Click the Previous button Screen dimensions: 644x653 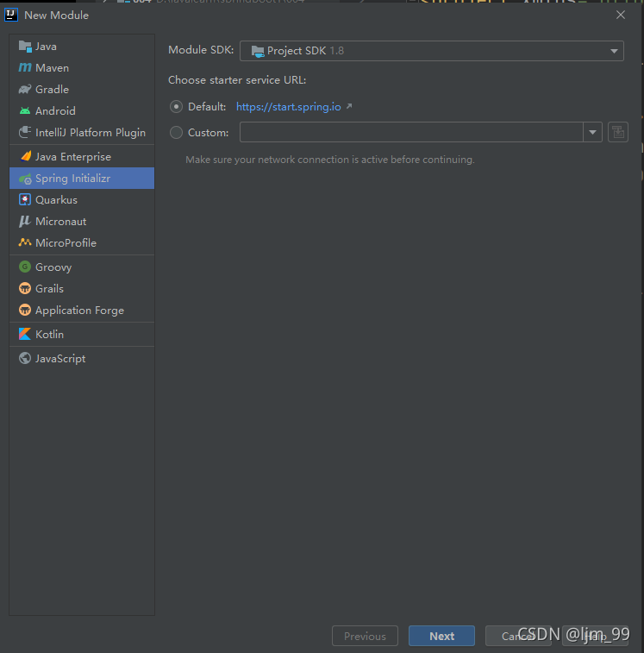pyautogui.click(x=365, y=636)
